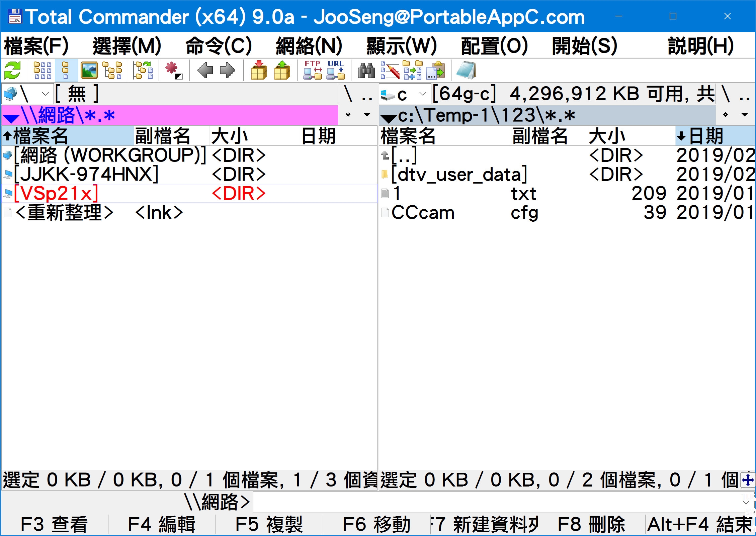756x536 pixels.
Task: Click the <重新整理> lnk entry
Action: (189, 213)
